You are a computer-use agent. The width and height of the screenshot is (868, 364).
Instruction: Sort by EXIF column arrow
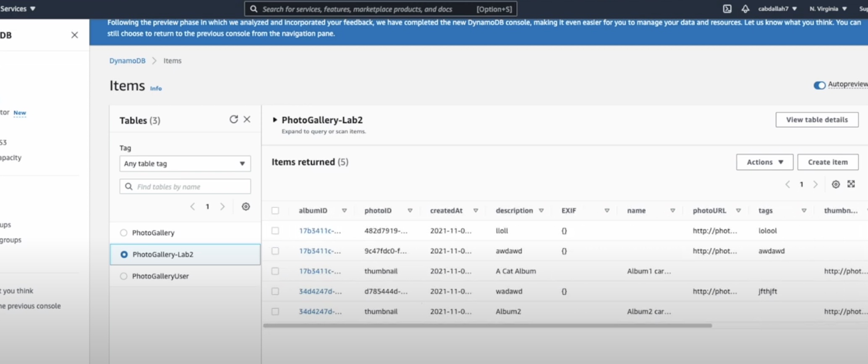pos(607,211)
